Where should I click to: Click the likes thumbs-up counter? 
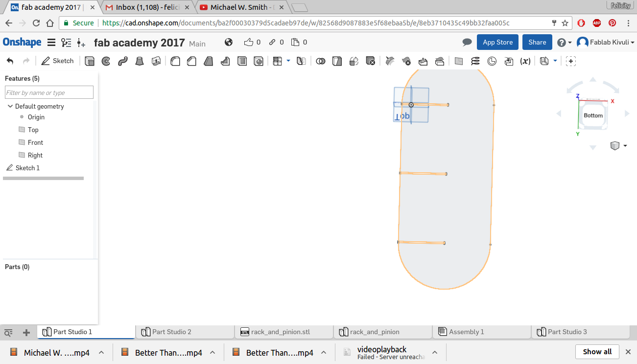click(x=252, y=42)
